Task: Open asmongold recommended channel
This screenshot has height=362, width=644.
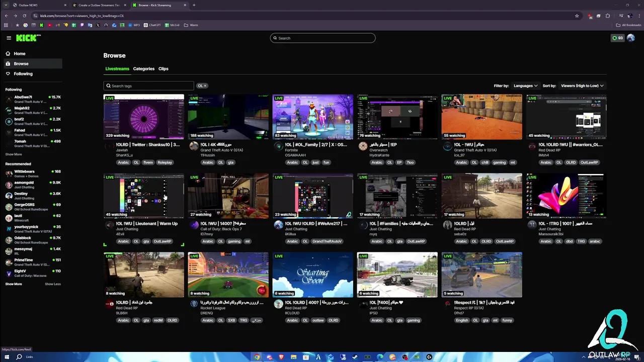Action: [33, 185]
